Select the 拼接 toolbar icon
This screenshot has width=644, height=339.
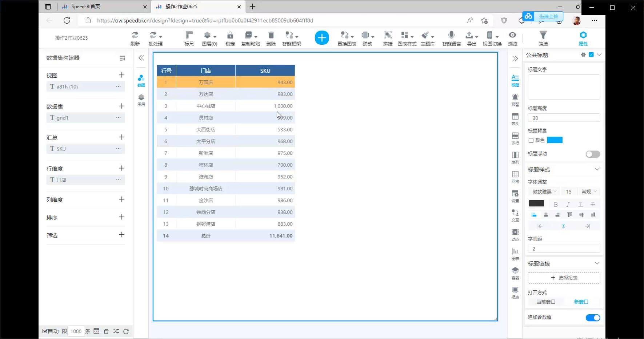coord(388,38)
